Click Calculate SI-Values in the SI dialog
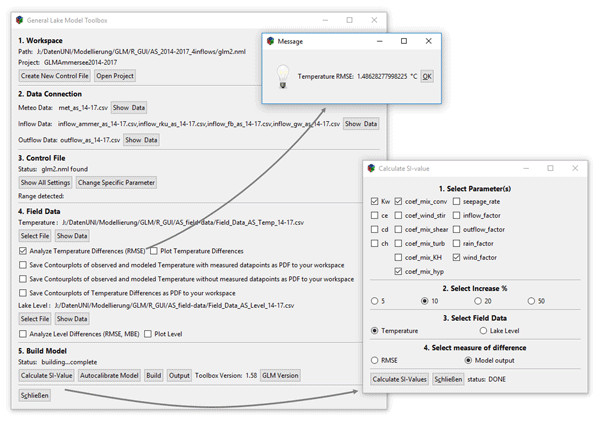The height and width of the screenshot is (421, 600). (x=400, y=379)
